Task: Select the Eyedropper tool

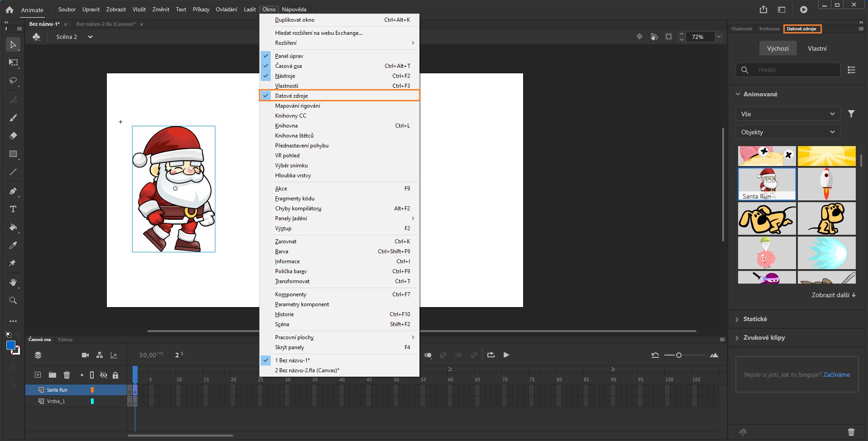Action: point(13,245)
